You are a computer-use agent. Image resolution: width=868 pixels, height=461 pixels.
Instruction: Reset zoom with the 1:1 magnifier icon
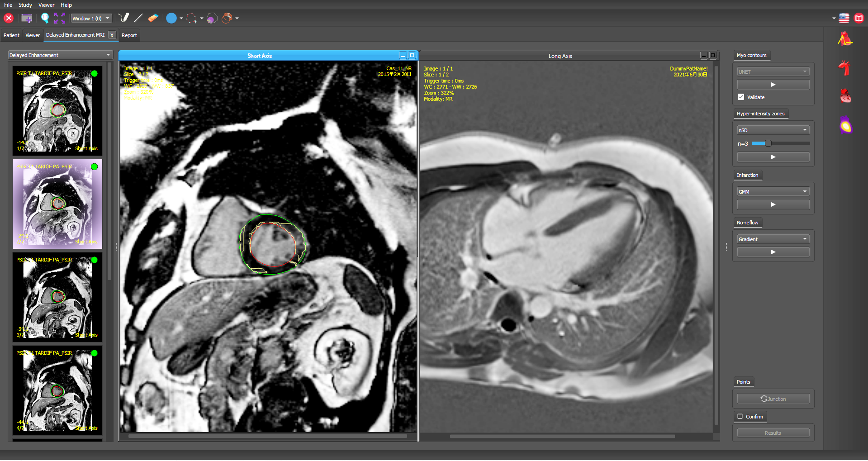click(45, 18)
